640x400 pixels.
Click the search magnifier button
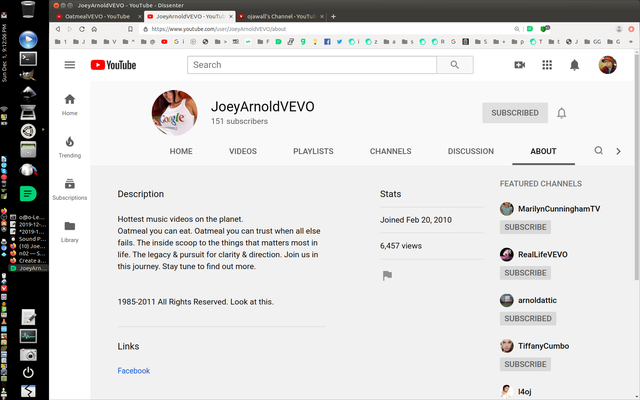(x=455, y=65)
